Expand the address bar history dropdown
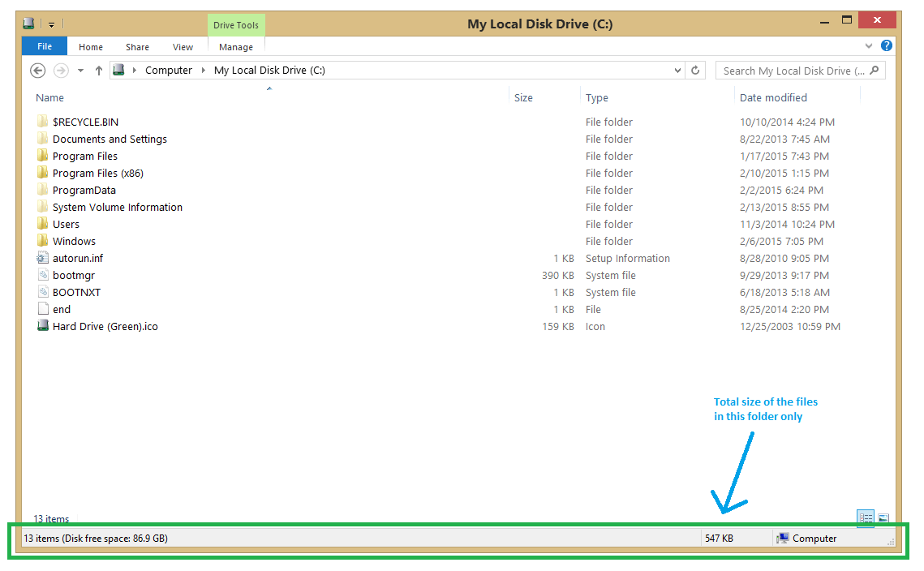924x571 pixels. pos(677,71)
